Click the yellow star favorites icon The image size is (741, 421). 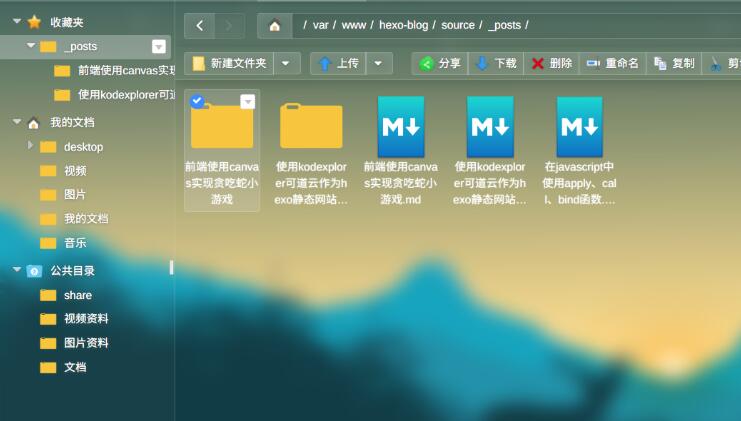coord(34,22)
